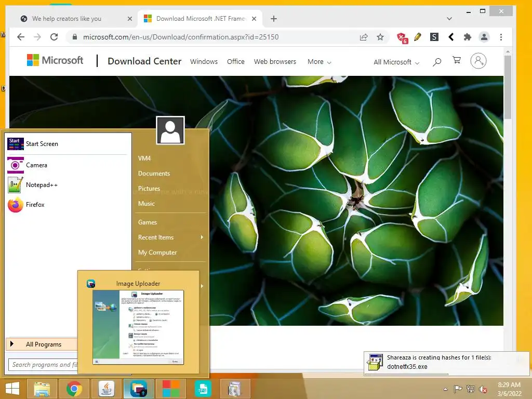Open Documents from Start menu
Screen dimensions: 532x399
[x=154, y=174]
